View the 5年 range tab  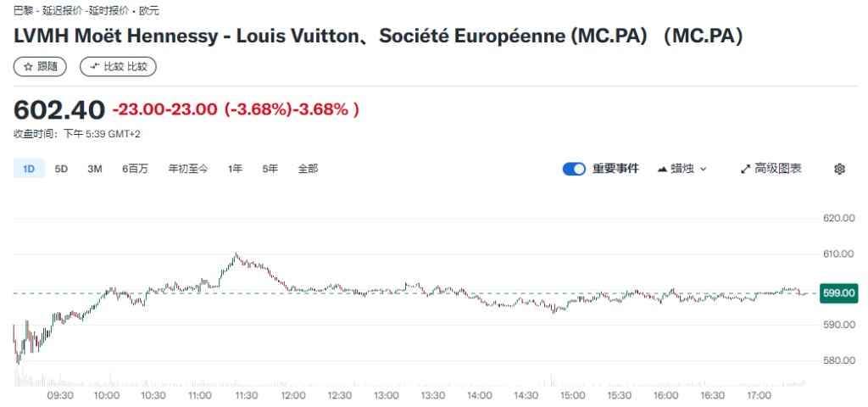[270, 169]
